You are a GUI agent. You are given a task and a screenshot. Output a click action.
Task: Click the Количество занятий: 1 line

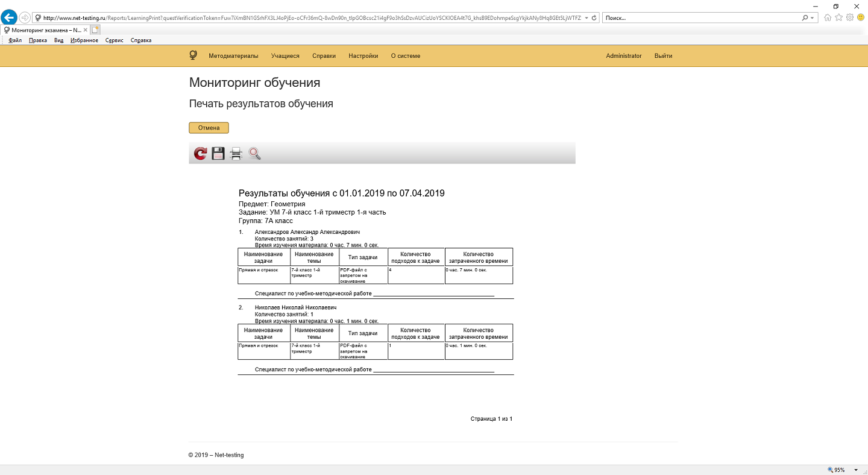coord(284,314)
